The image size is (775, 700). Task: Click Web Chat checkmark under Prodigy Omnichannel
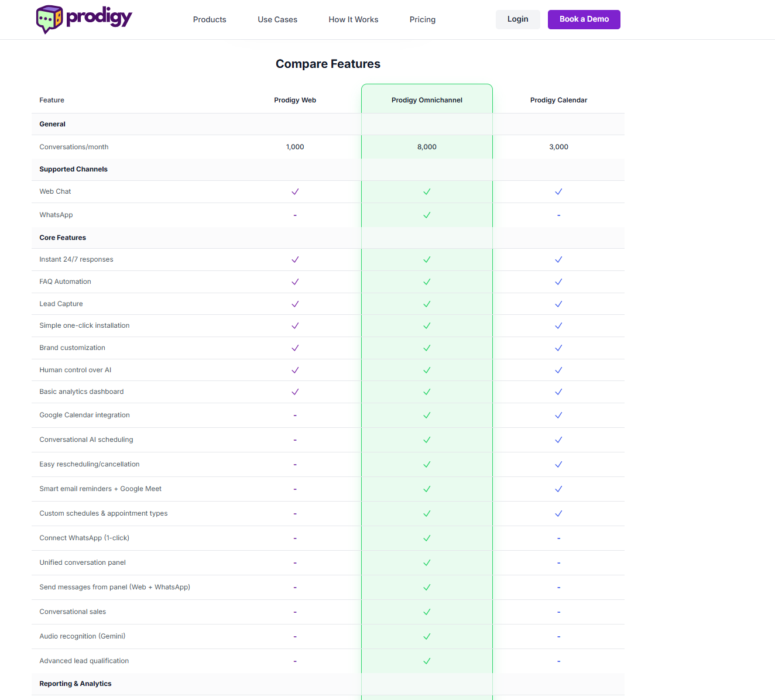point(427,191)
